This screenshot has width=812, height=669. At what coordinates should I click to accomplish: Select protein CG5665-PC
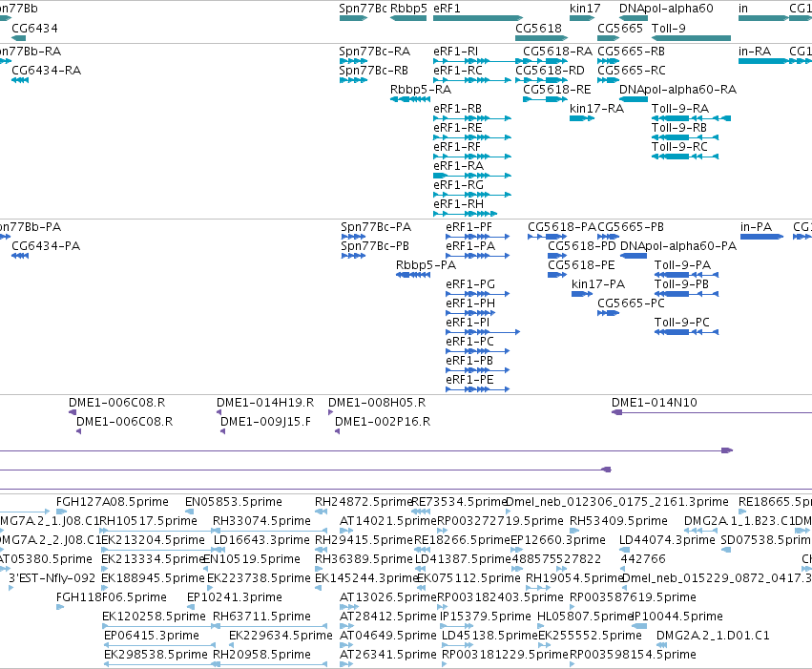pyautogui.click(x=631, y=303)
